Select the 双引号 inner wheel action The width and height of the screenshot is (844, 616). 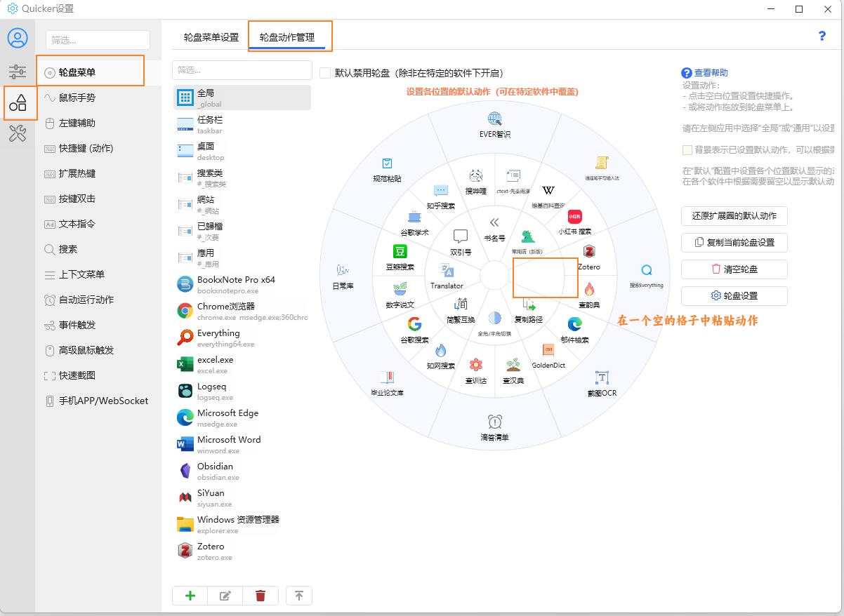click(461, 242)
